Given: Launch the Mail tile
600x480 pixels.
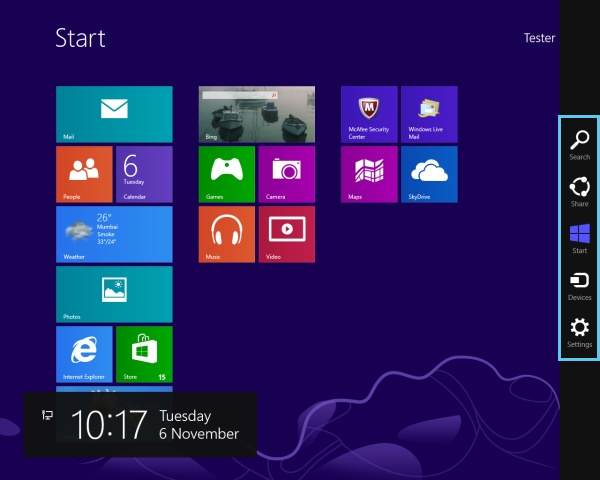Looking at the screenshot, I should (114, 114).
